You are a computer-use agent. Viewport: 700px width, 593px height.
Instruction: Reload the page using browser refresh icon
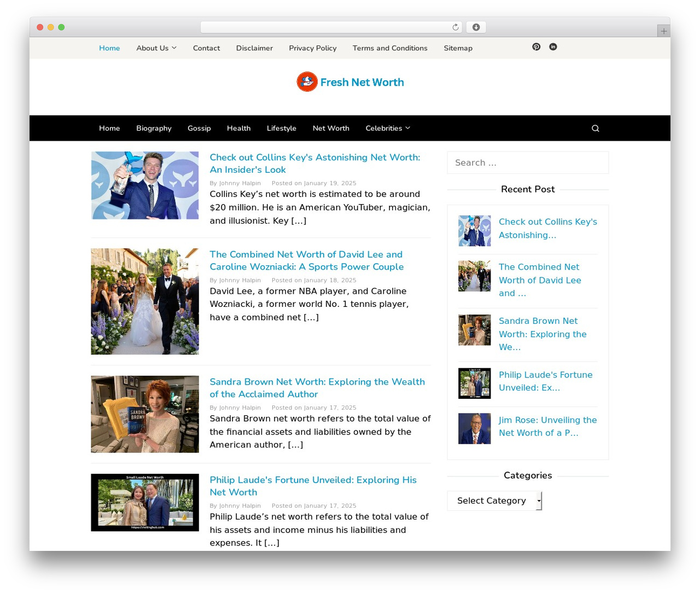[x=456, y=27]
